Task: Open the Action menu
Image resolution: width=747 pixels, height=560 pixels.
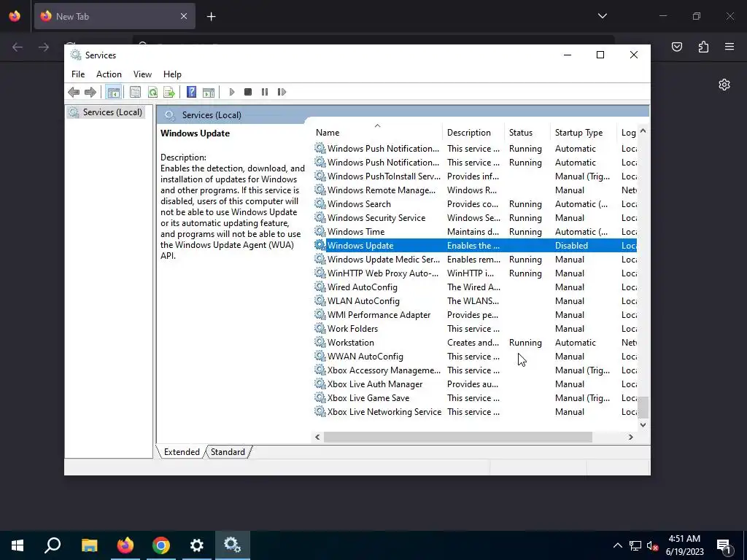Action: pos(109,74)
